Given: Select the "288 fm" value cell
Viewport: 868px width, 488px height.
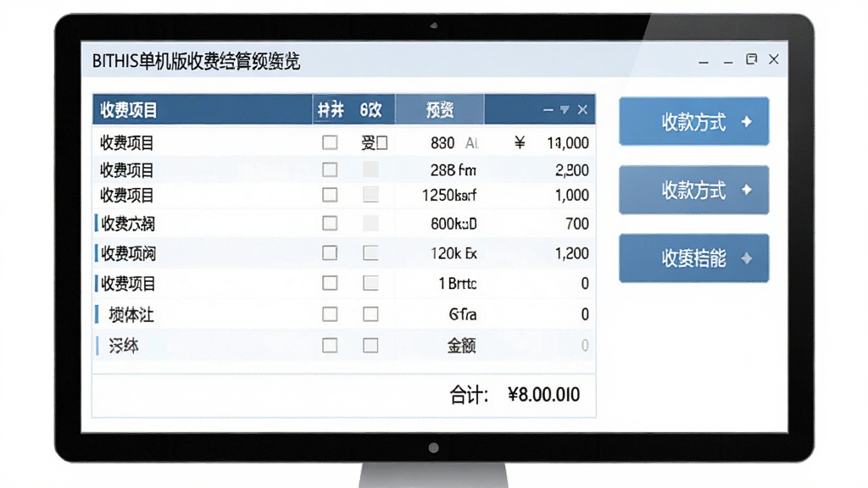Looking at the screenshot, I should click(x=453, y=169).
